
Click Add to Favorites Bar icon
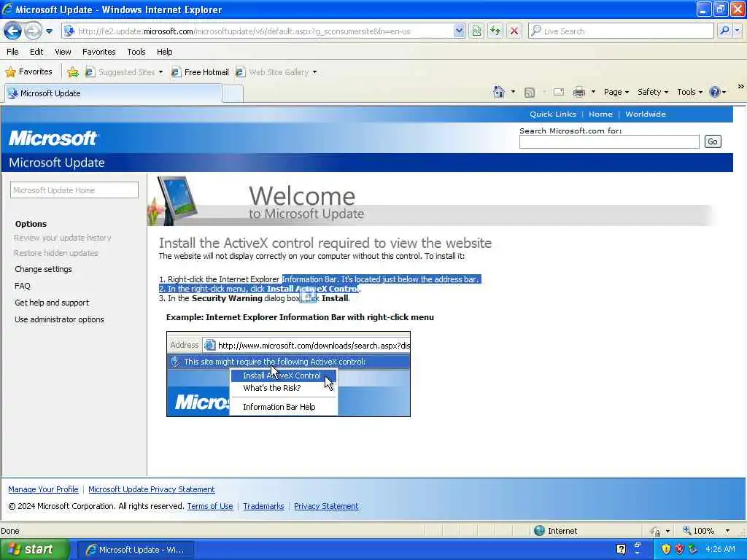coord(73,72)
